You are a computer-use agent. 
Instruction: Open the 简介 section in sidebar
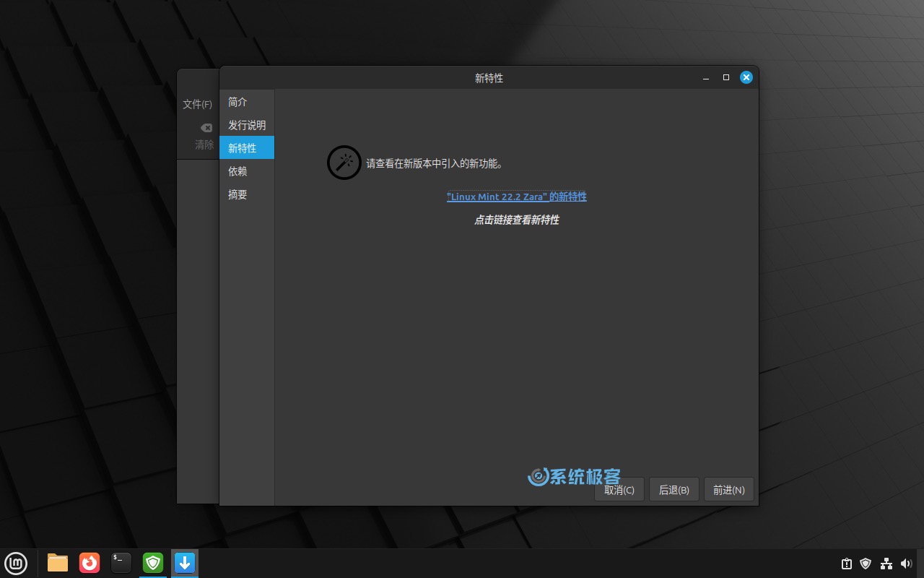pyautogui.click(x=246, y=102)
